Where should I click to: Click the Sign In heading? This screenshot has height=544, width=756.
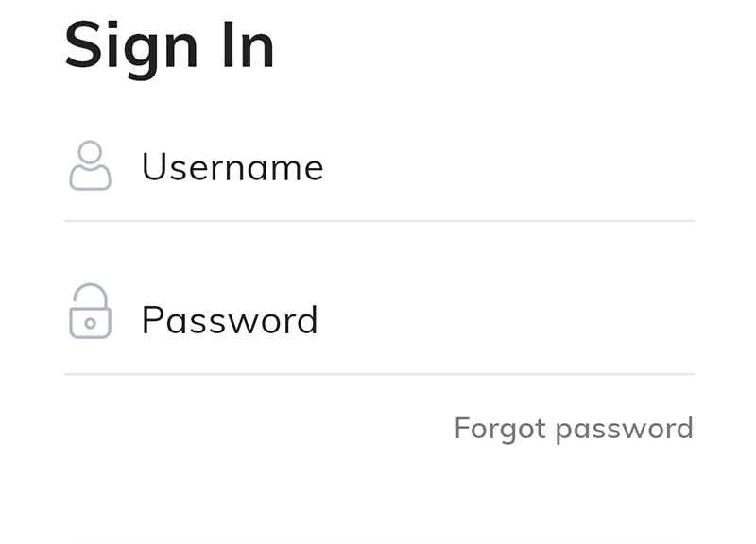pyautogui.click(x=169, y=46)
